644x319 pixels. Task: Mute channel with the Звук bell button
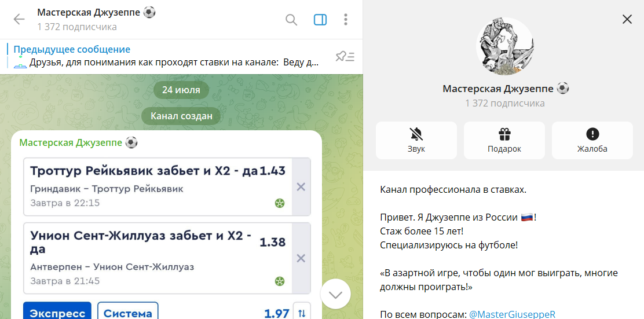(x=416, y=140)
